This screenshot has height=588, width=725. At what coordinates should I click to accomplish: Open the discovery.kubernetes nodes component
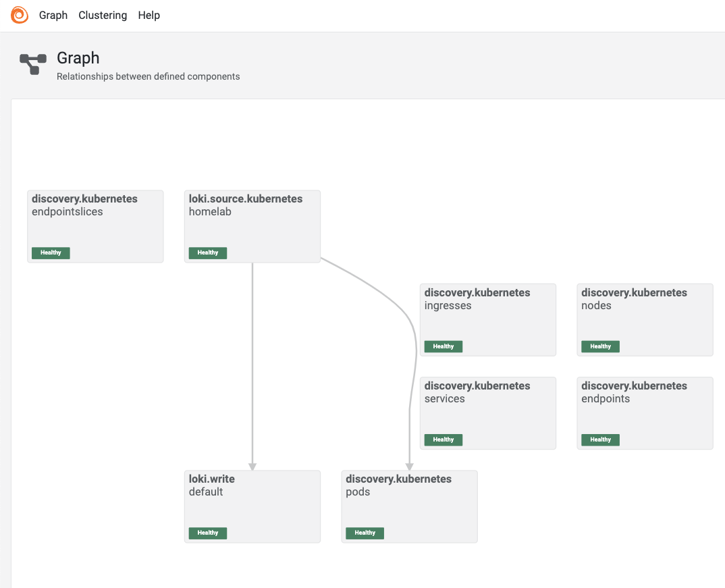point(645,319)
